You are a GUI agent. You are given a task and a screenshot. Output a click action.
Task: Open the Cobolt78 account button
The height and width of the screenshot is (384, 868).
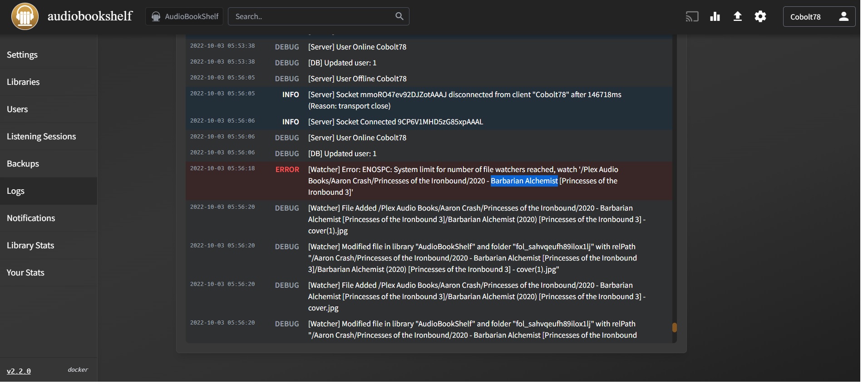(819, 17)
